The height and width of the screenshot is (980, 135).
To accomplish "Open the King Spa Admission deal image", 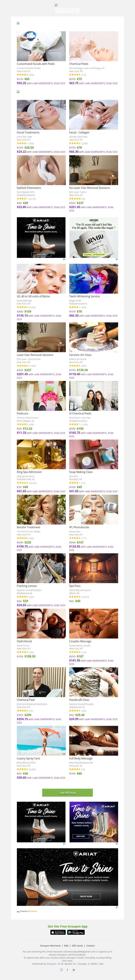I will (41, 454).
